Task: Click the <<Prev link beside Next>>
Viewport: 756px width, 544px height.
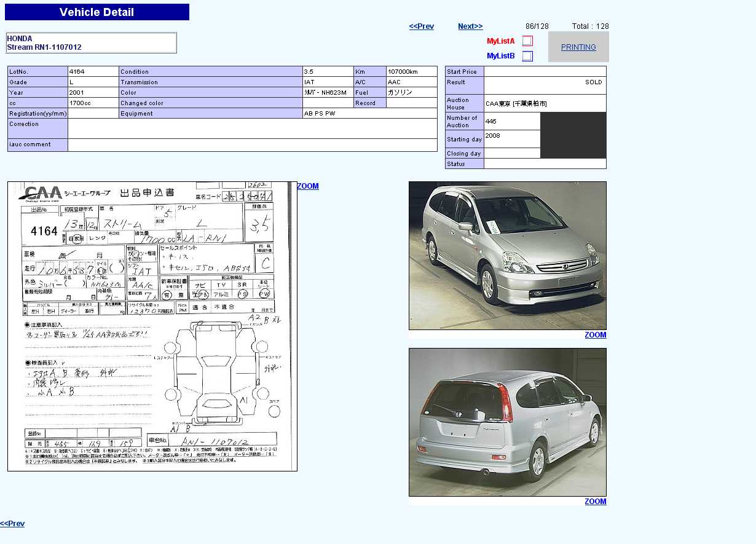Action: [x=422, y=26]
